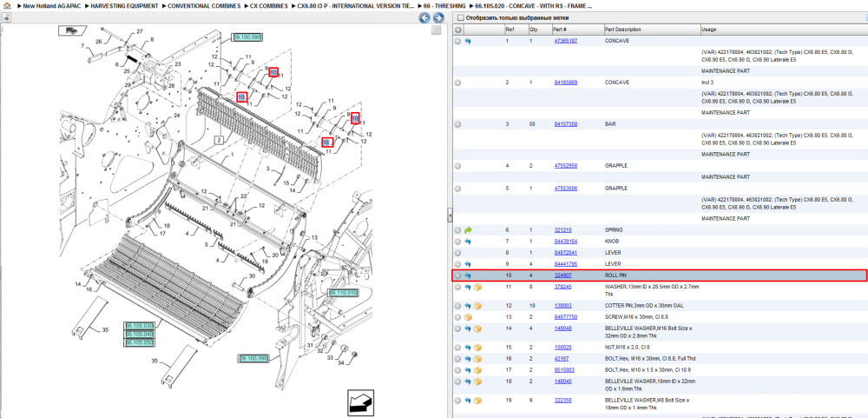The image size is (868, 418).
Task: Open the 66.105.020 - CONCAVE breadcrumb
Action: pyautogui.click(x=534, y=6)
